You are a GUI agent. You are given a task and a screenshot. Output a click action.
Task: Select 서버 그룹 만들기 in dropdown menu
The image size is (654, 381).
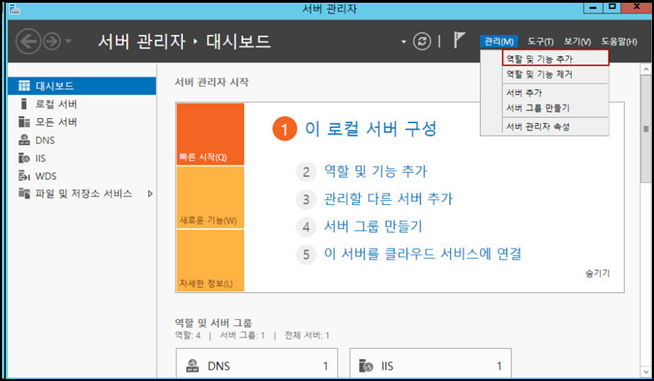pos(556,108)
